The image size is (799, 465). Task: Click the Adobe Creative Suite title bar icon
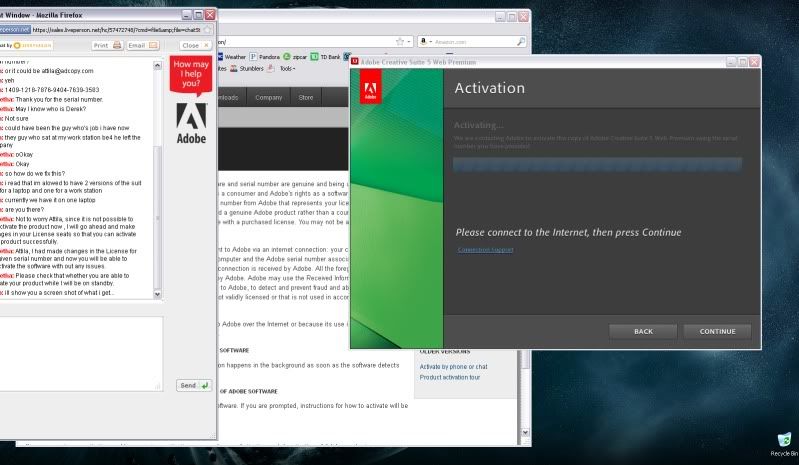tap(355, 62)
